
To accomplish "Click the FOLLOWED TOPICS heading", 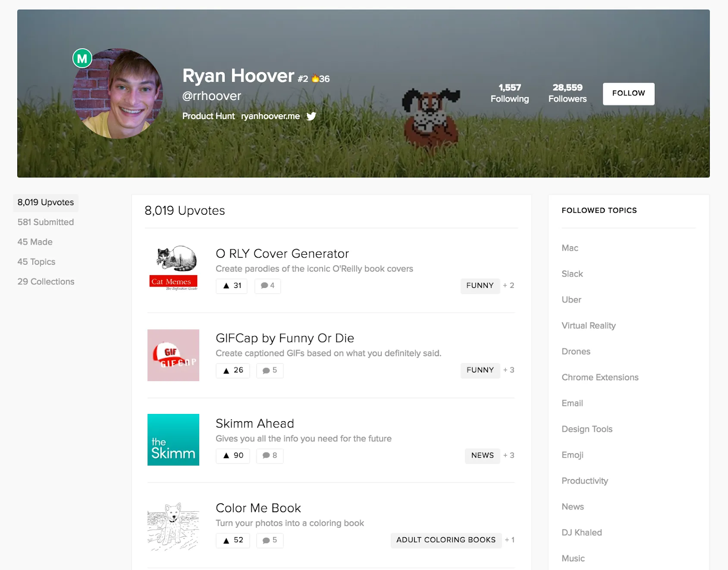I will click(599, 211).
